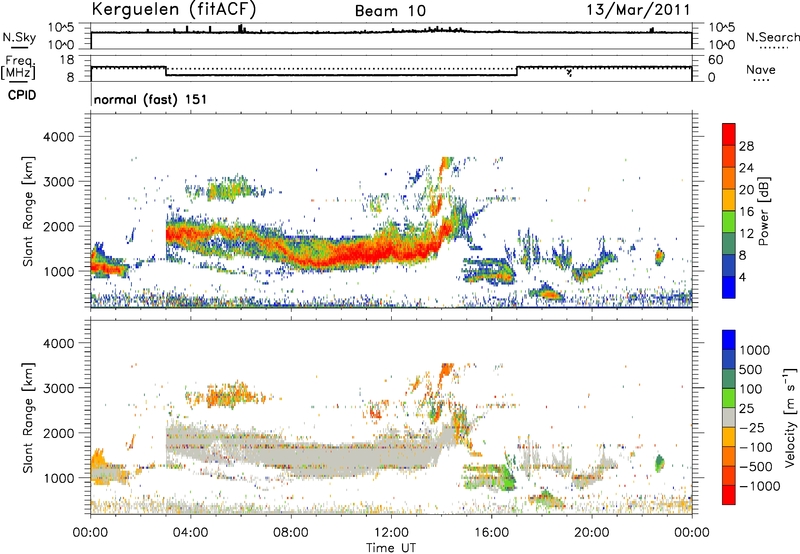Click the "Time UT" axis title
The width and height of the screenshot is (800, 554).
click(391, 548)
